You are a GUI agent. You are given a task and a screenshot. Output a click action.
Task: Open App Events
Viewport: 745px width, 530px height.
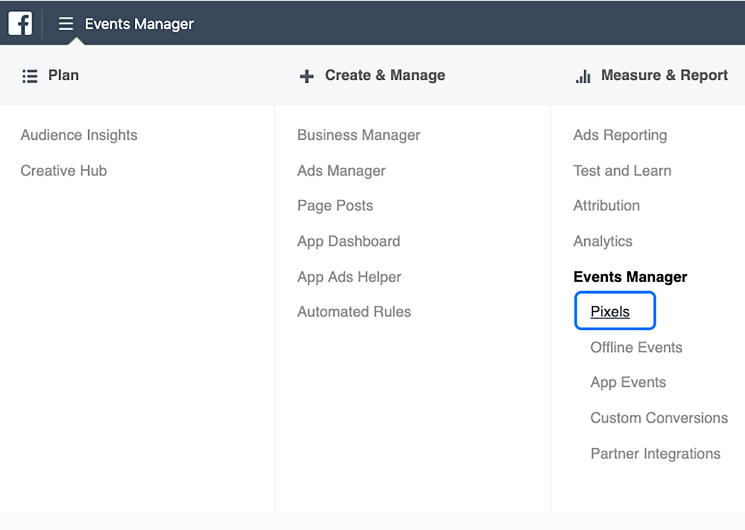[628, 383]
